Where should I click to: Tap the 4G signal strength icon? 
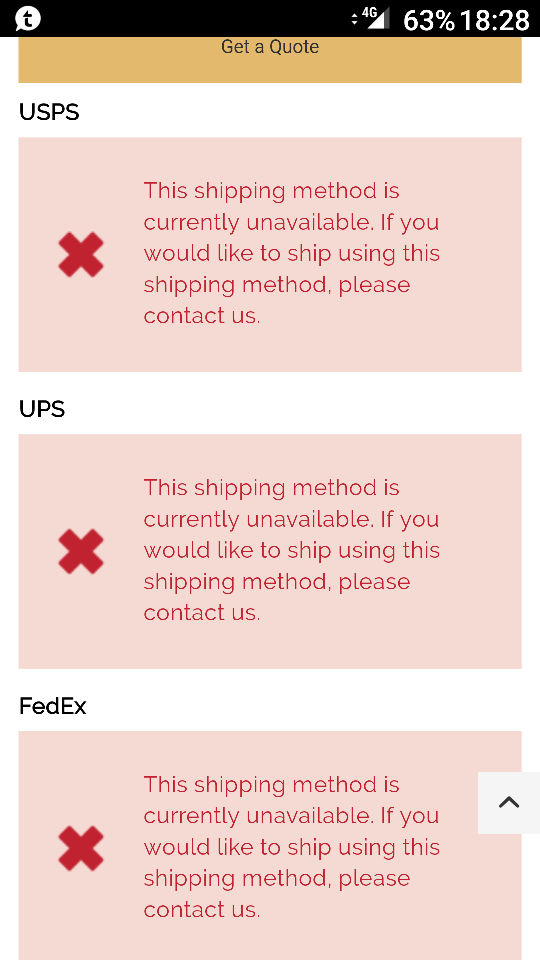376,18
